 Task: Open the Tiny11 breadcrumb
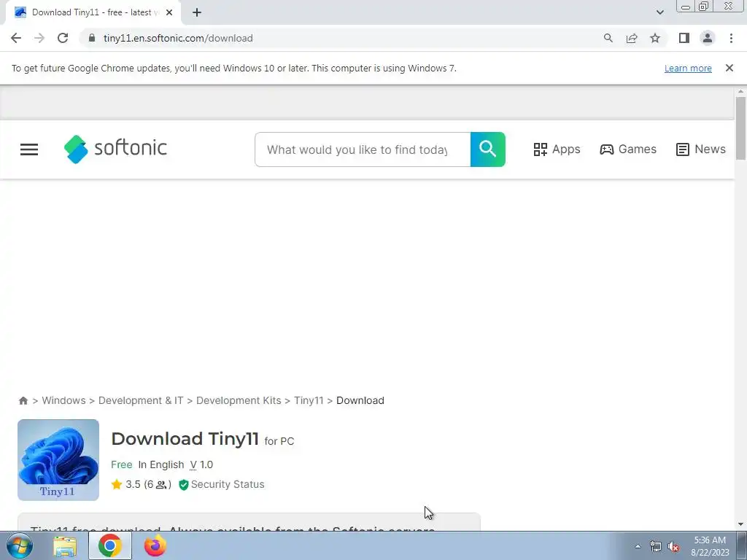point(309,400)
